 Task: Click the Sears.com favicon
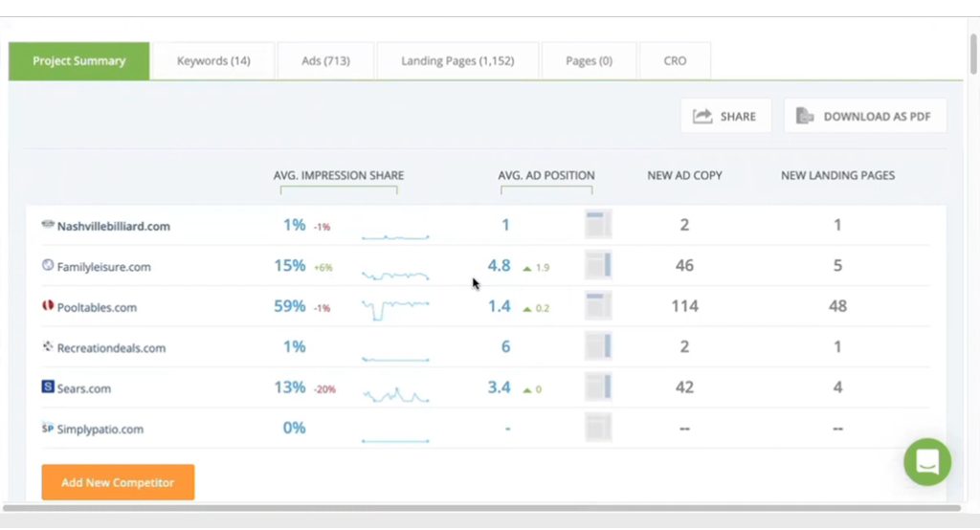(48, 386)
